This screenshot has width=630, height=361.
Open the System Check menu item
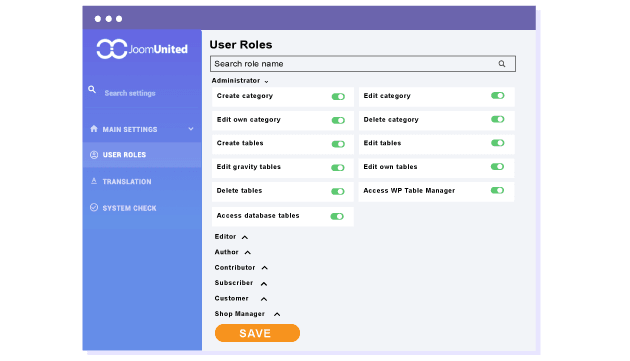click(142, 208)
